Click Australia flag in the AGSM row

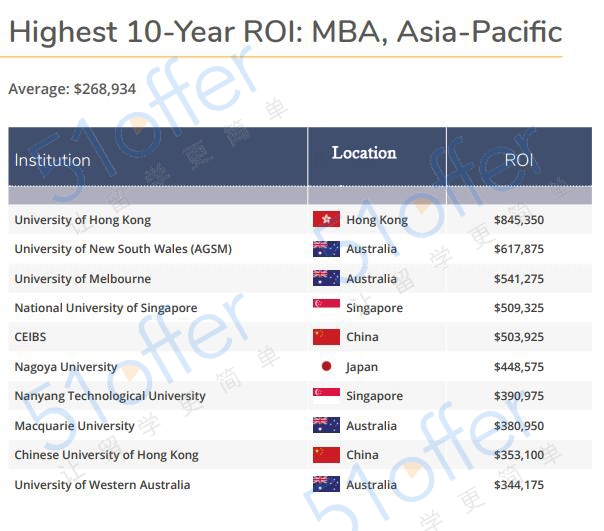326,249
